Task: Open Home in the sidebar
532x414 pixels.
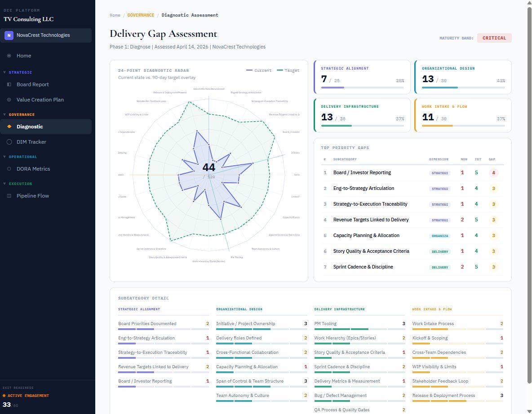Action: click(46, 56)
